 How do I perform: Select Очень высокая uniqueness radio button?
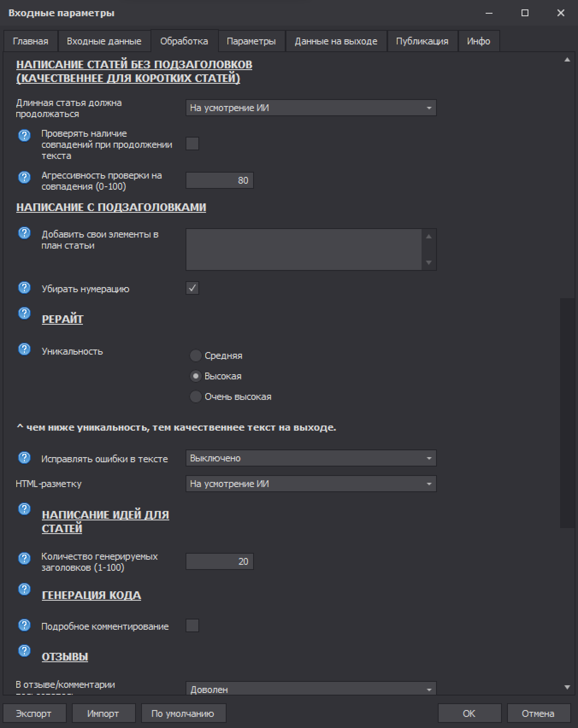tap(195, 397)
